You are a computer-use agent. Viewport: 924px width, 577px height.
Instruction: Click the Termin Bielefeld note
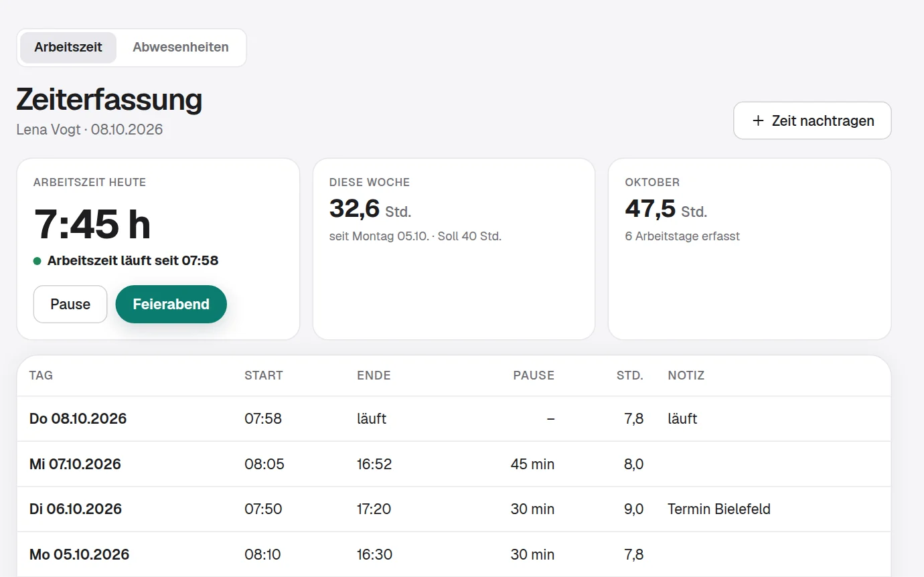(x=719, y=509)
